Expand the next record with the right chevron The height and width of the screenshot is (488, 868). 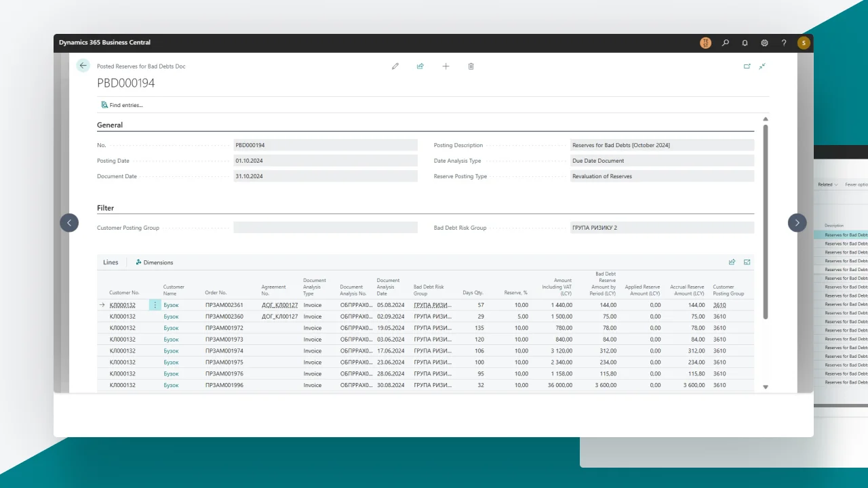797,222
